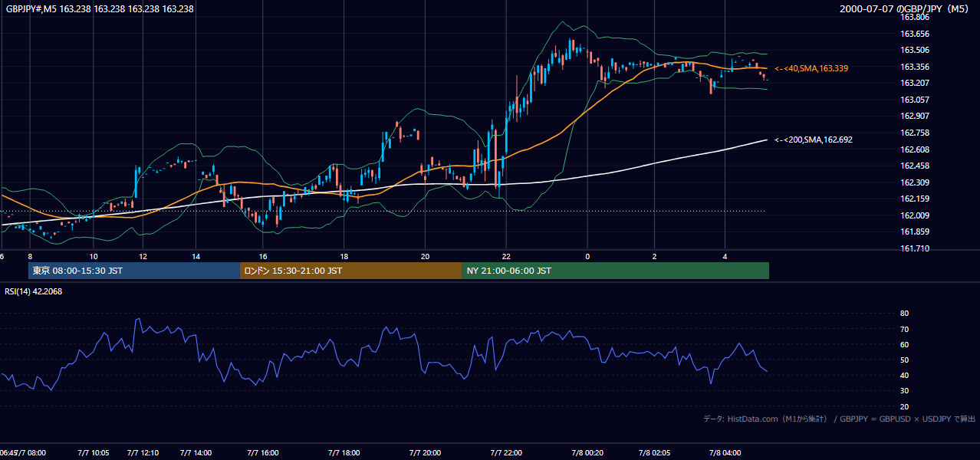Click RSI scale value 70
980x460 pixels.
click(x=905, y=329)
